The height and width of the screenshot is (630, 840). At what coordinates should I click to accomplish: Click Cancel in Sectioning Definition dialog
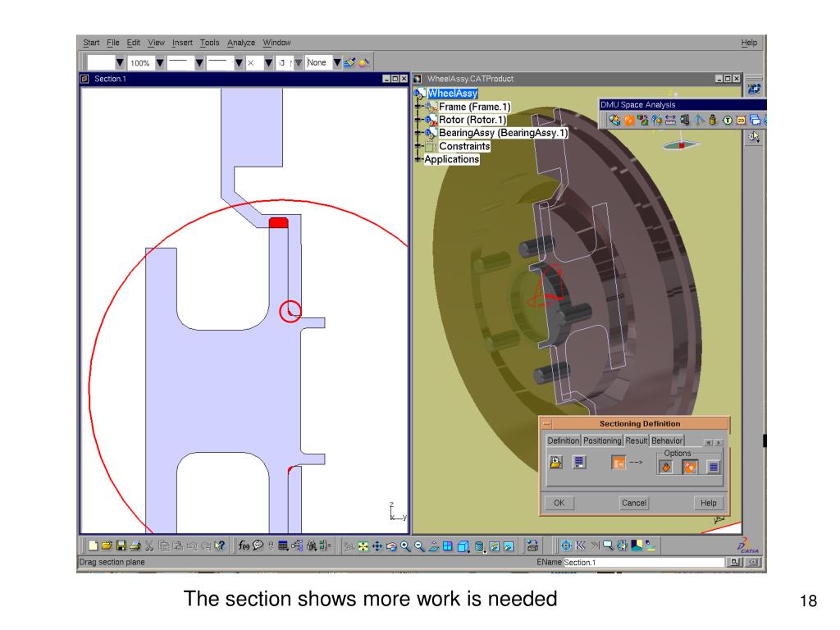634,503
